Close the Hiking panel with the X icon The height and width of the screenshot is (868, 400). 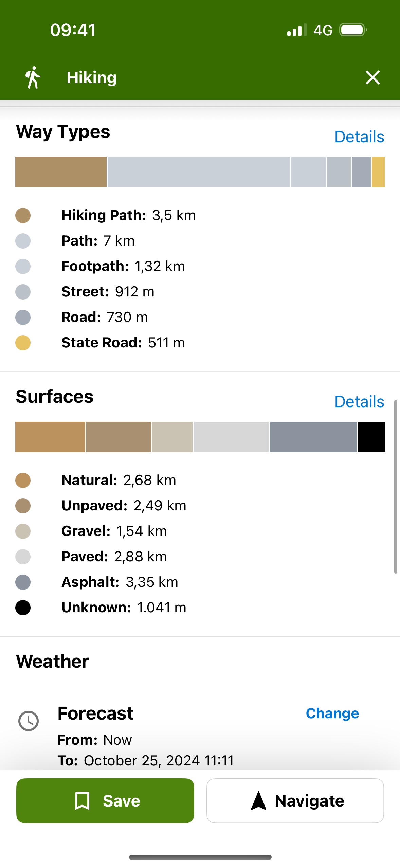click(372, 77)
